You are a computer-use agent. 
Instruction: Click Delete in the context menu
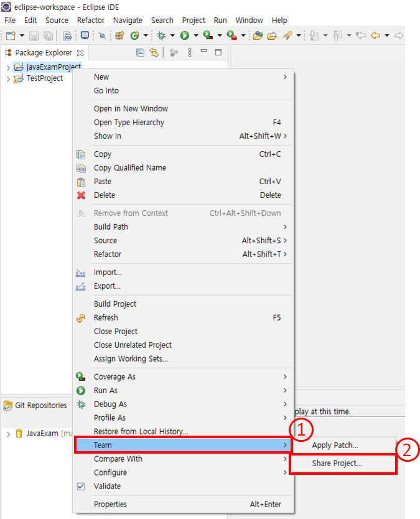click(183, 195)
